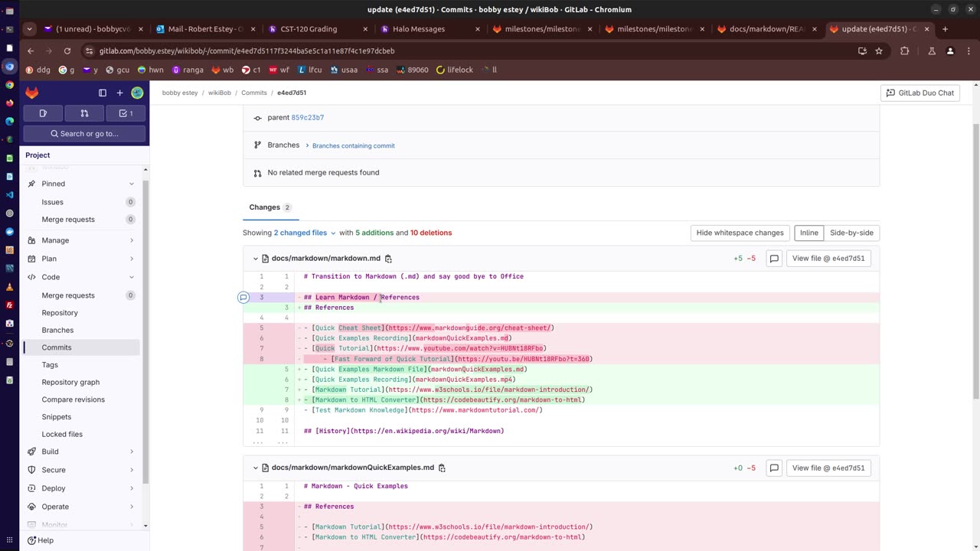
Task: Toggle the sidebar collapse icon
Action: pos(103,93)
